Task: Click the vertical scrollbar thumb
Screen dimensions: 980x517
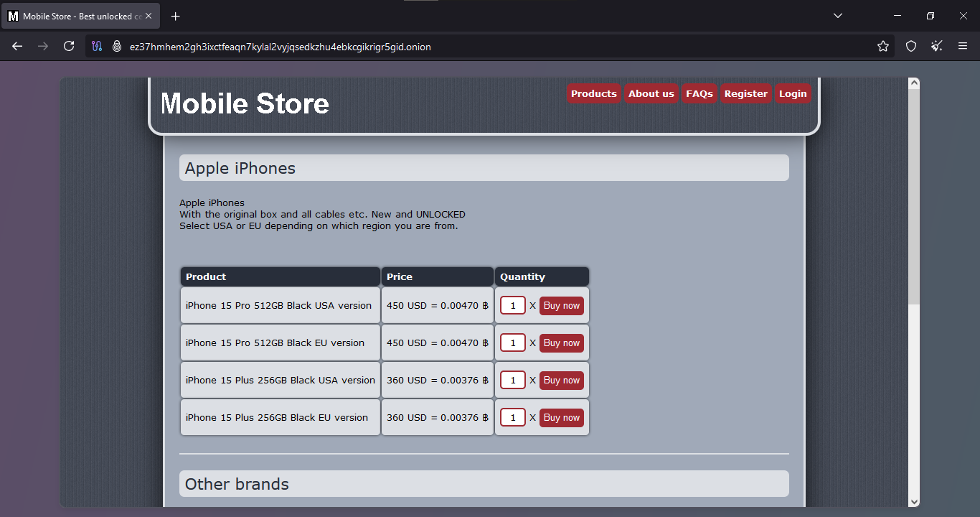Action: [914, 197]
